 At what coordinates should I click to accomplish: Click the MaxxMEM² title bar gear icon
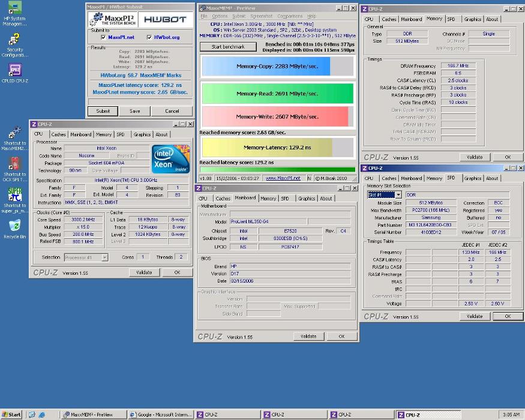202,8
